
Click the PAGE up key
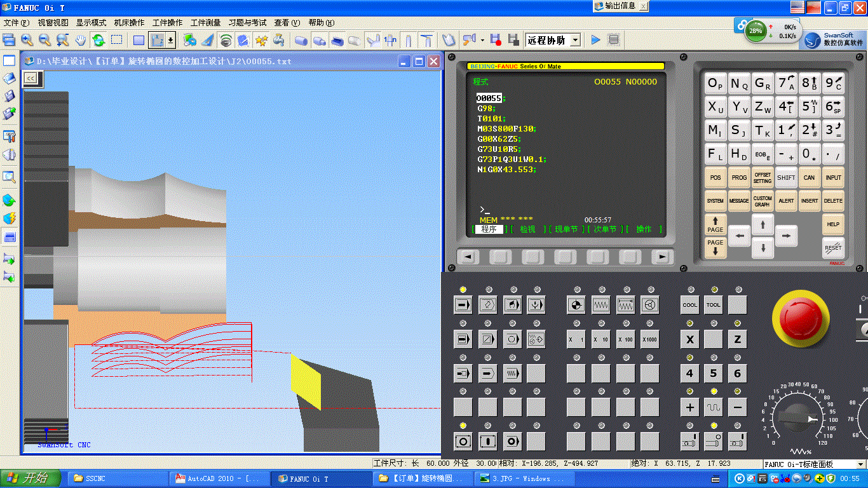(715, 224)
